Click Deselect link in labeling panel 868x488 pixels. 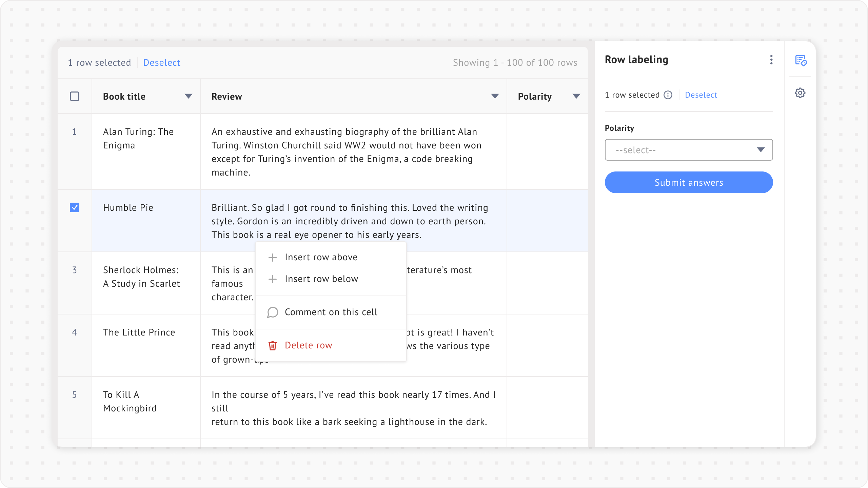pos(701,95)
